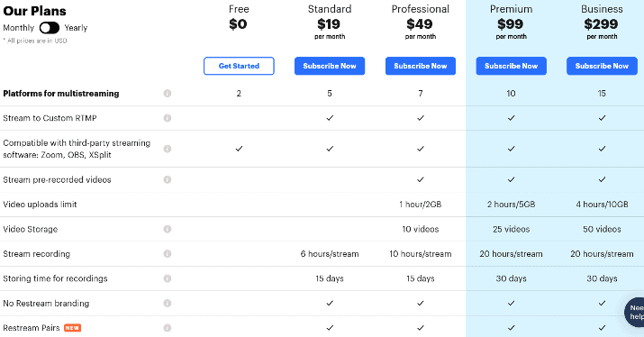The width and height of the screenshot is (644, 337).
Task: Open info icon for Stream pre-recorded videos
Action: pyautogui.click(x=168, y=179)
